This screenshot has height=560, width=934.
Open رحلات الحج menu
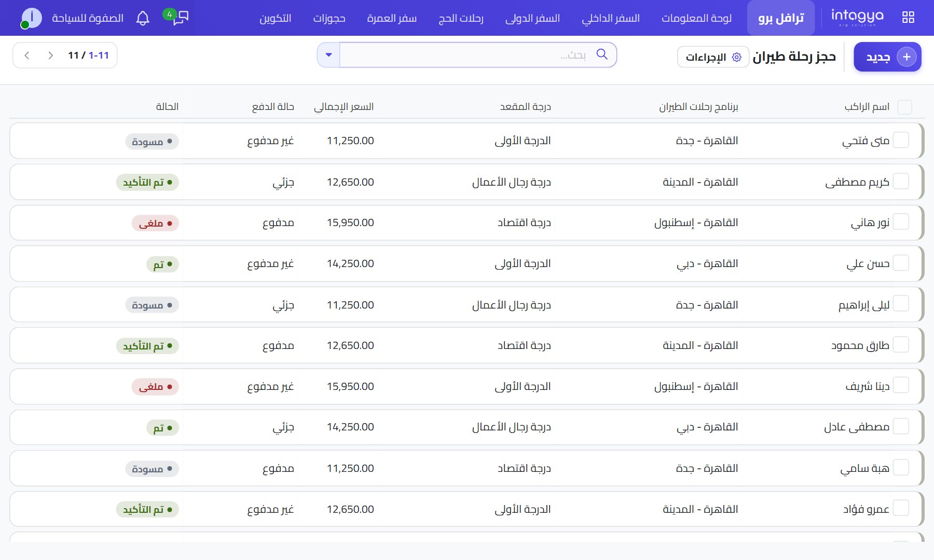461,18
